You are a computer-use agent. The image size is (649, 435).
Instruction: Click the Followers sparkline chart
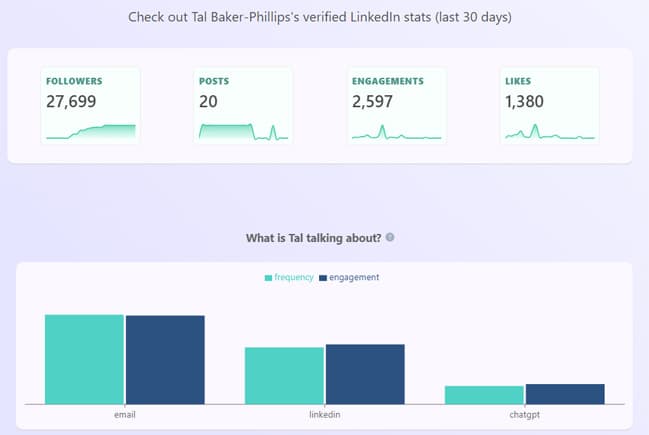90,131
